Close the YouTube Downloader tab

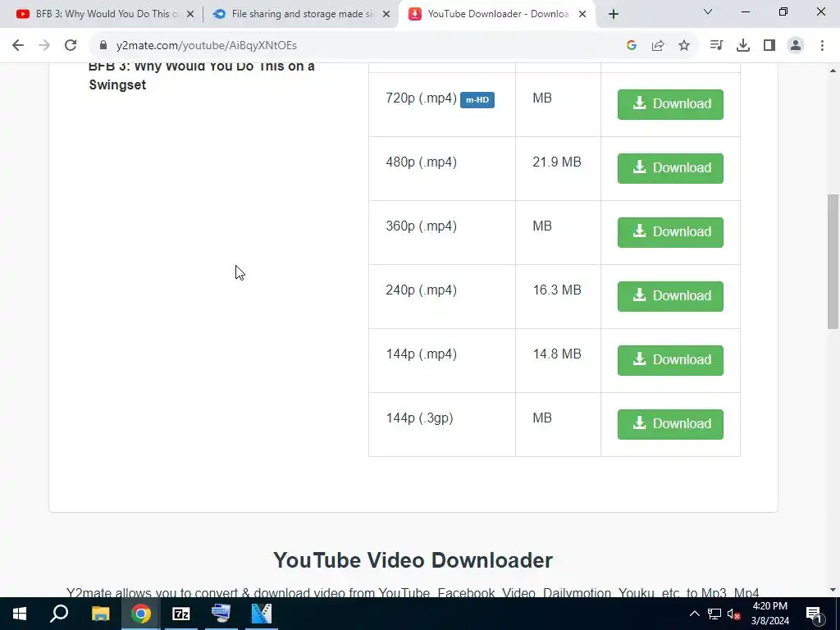(x=582, y=15)
